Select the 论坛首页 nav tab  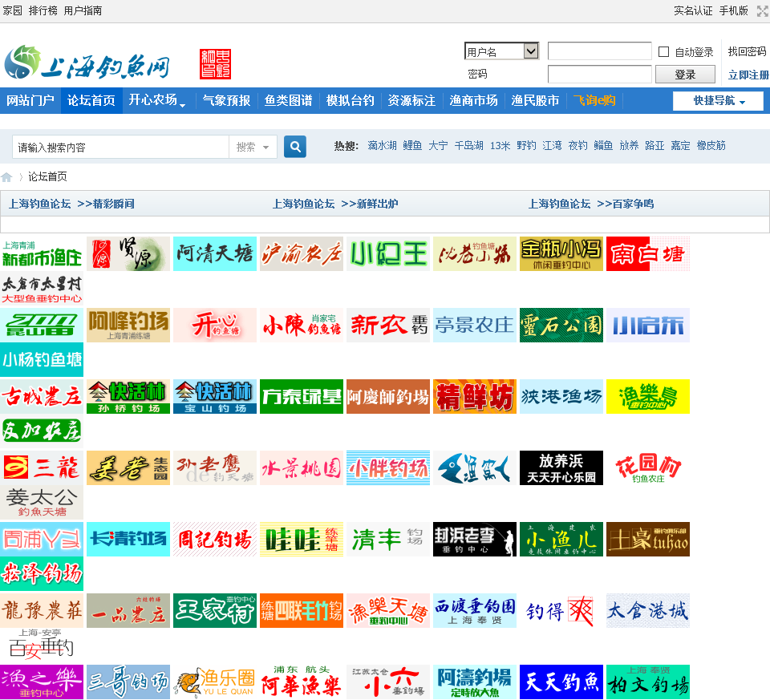coord(91,101)
